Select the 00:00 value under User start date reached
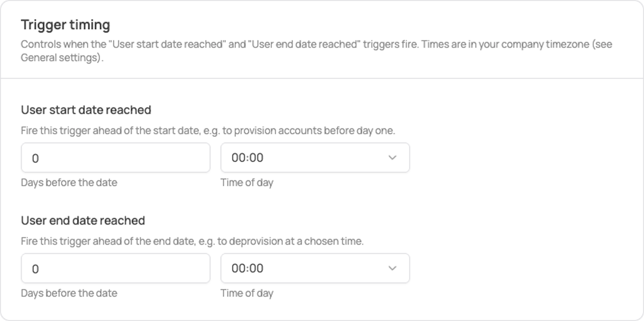 tap(247, 158)
